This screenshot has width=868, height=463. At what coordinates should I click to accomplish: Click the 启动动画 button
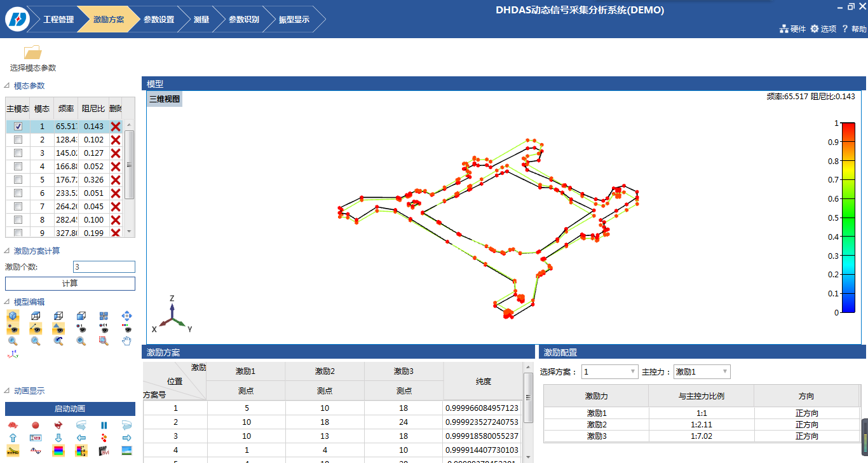[70, 408]
